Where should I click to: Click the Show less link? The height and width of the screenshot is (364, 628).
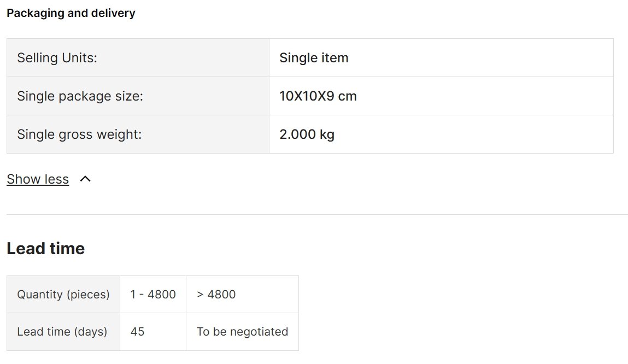(38, 179)
